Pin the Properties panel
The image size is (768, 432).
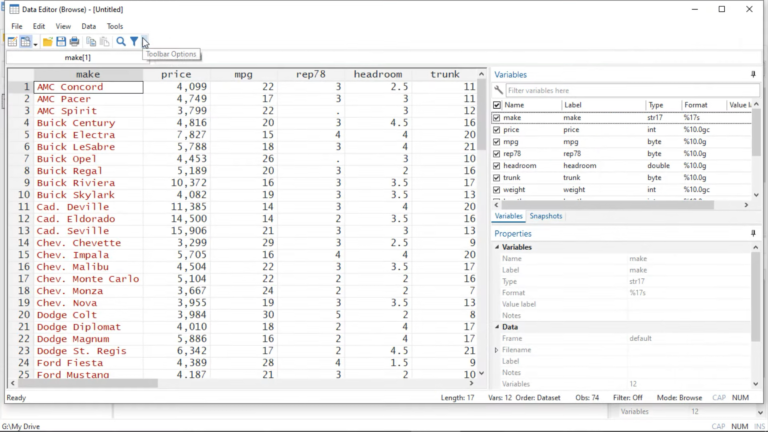click(x=753, y=234)
